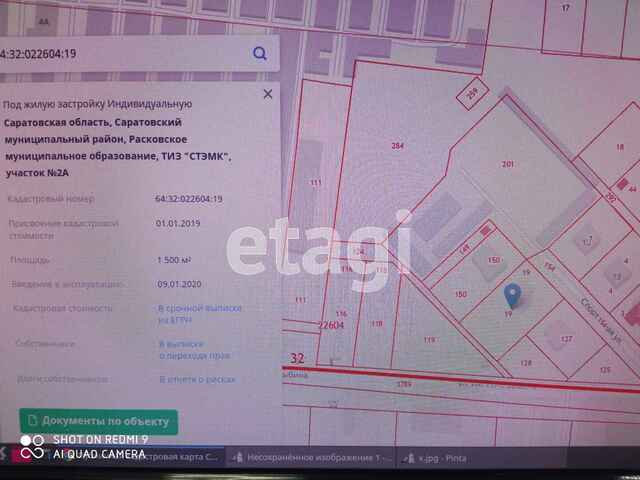
Task: Click the 'участок №2А' address text
Action: [37, 173]
